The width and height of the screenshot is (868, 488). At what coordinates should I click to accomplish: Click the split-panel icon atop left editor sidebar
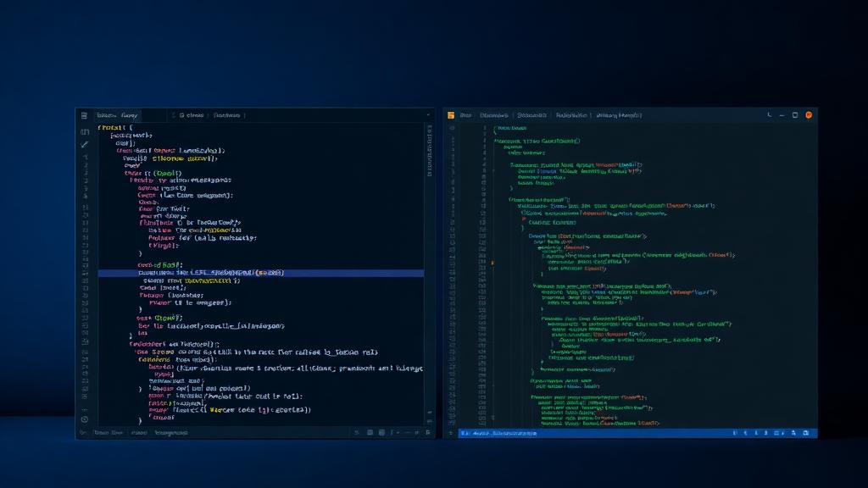coord(85,131)
